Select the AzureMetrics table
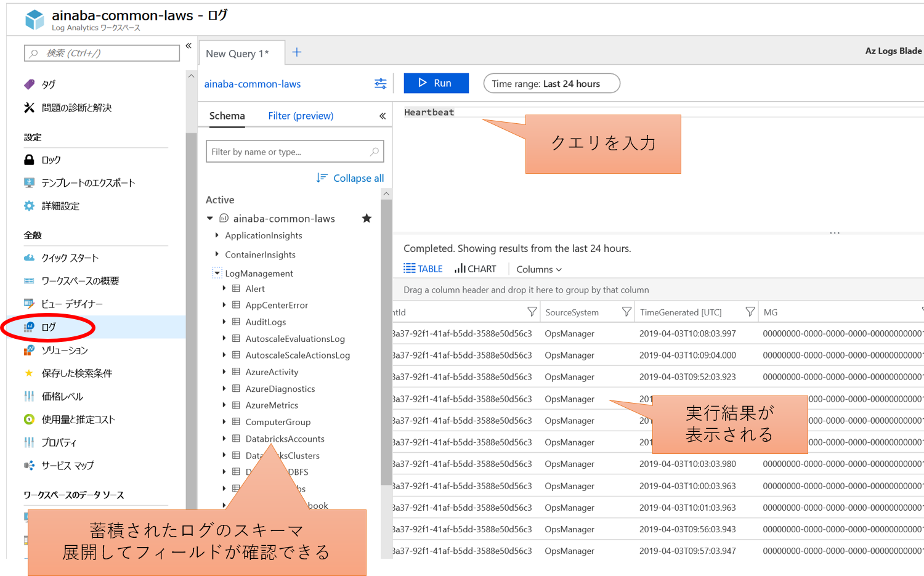 [272, 405]
